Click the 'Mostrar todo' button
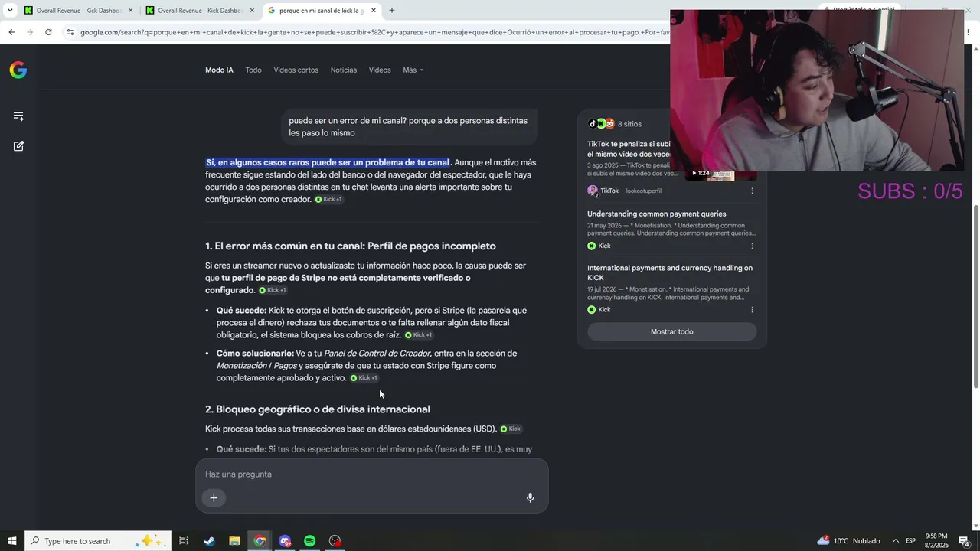 point(671,331)
